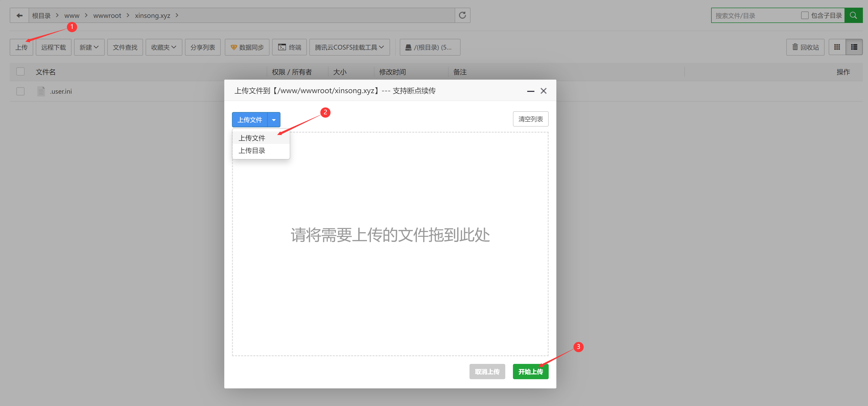Minimize the upload dialog
The image size is (868, 406).
531,91
